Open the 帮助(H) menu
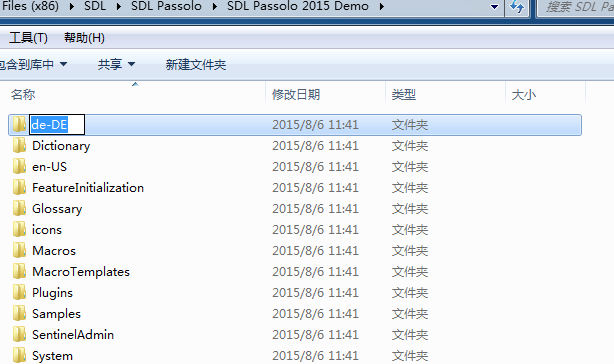This screenshot has height=364, width=614. pos(84,38)
